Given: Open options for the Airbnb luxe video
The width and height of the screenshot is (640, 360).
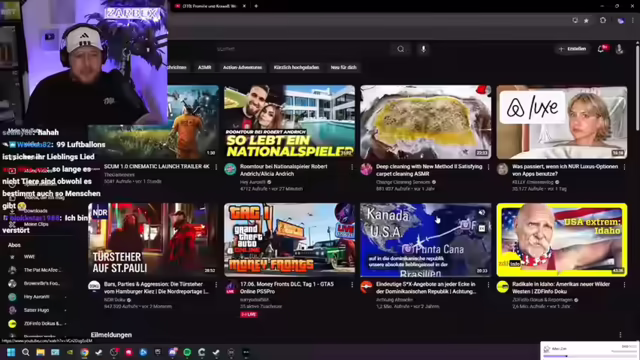Looking at the screenshot, I should [624, 167].
